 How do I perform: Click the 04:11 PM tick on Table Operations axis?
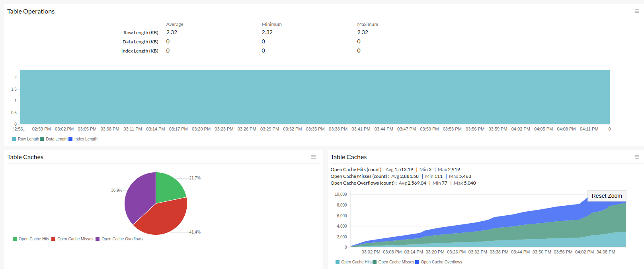click(589, 129)
